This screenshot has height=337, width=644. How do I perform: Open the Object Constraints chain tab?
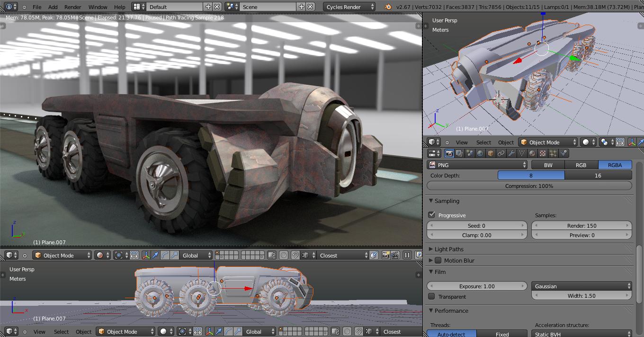pos(501,153)
